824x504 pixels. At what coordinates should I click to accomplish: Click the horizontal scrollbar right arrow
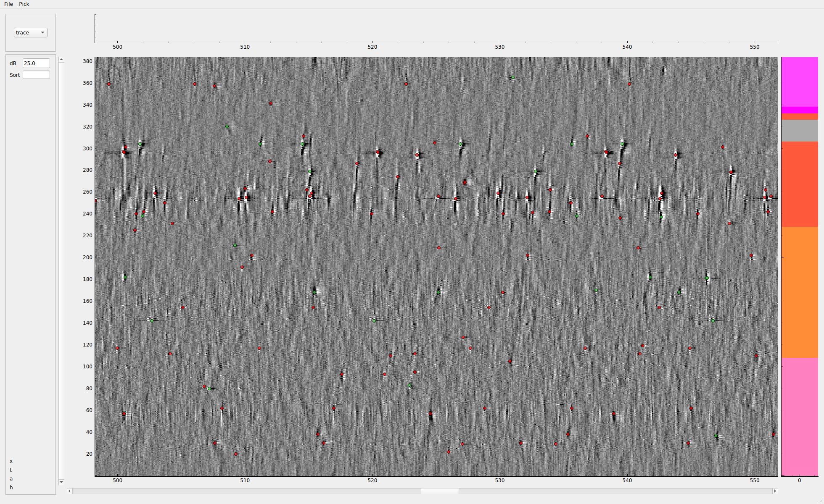pyautogui.click(x=775, y=491)
